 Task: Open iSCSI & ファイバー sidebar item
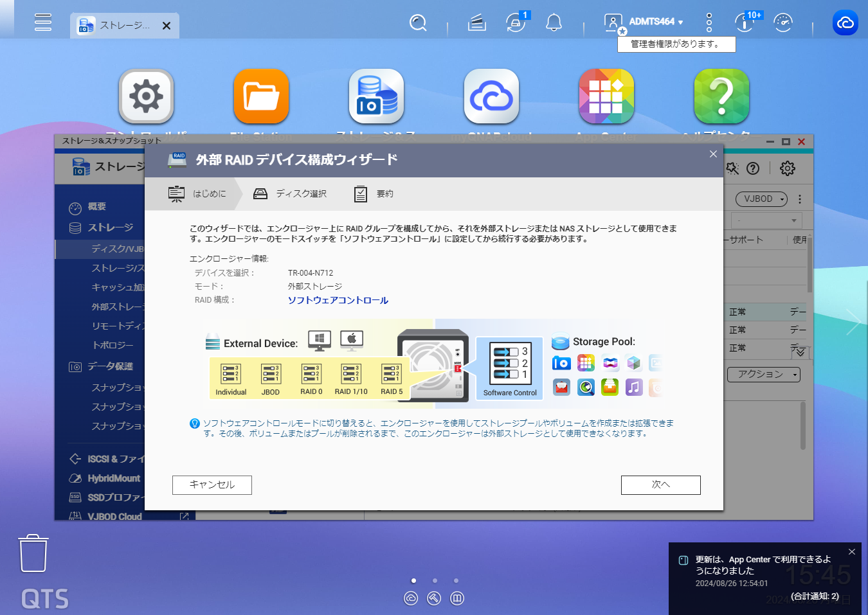coord(116,459)
